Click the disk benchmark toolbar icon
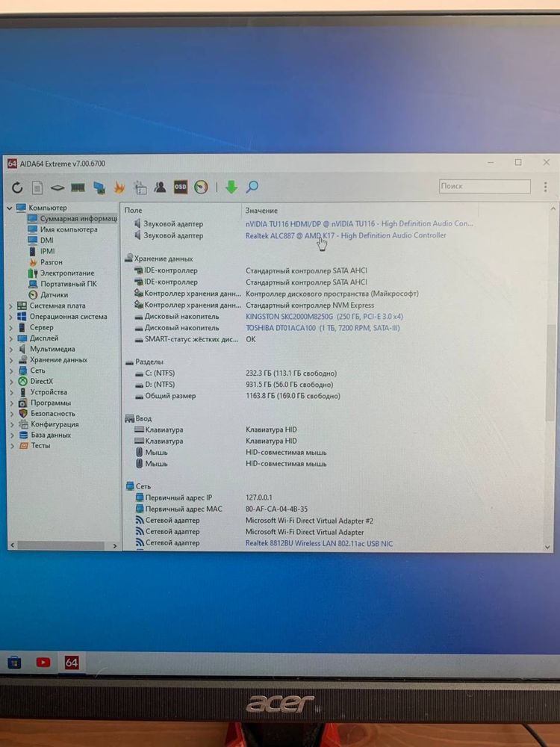The image size is (560, 747). click(57, 187)
